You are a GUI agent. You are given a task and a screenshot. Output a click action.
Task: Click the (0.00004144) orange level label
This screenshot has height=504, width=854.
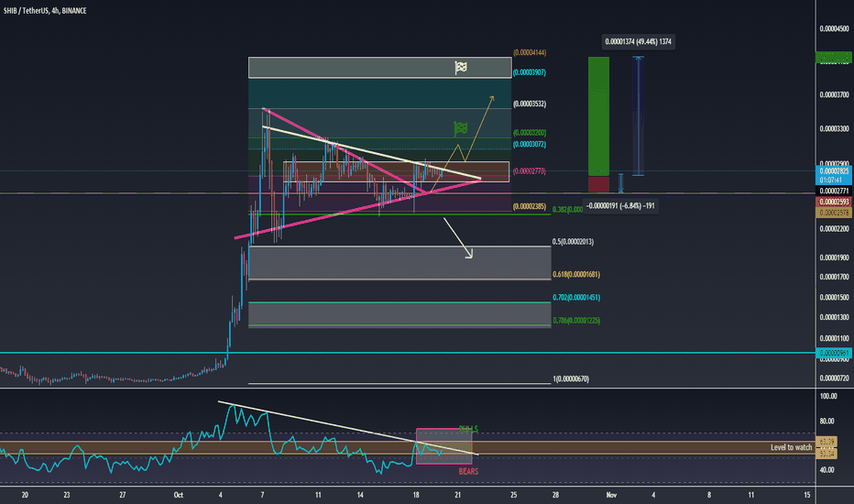point(530,53)
